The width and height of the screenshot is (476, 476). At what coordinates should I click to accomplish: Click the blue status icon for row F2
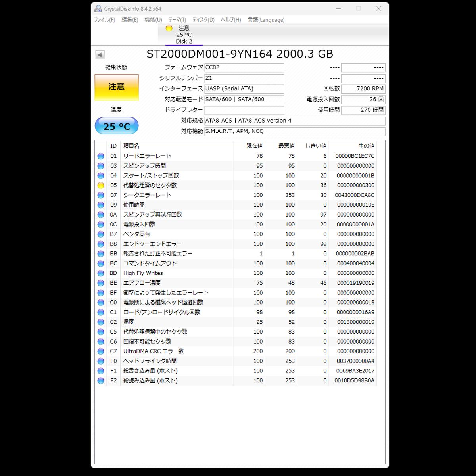[x=101, y=380]
